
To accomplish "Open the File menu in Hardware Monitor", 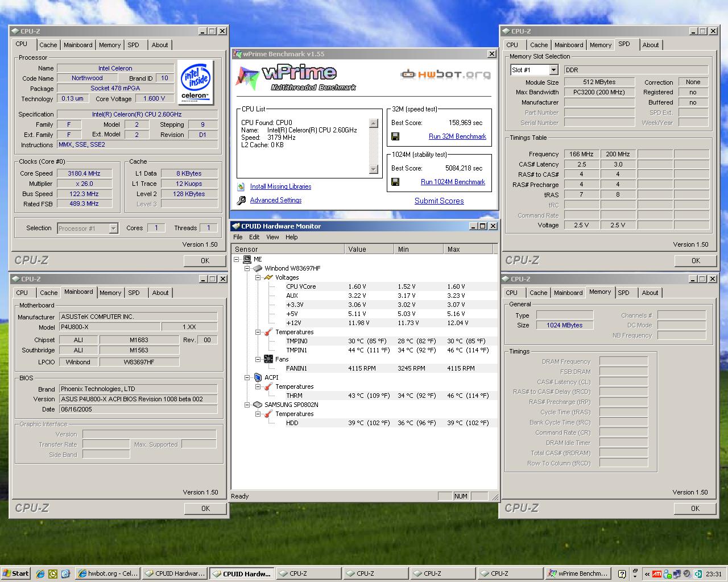I will [238, 237].
